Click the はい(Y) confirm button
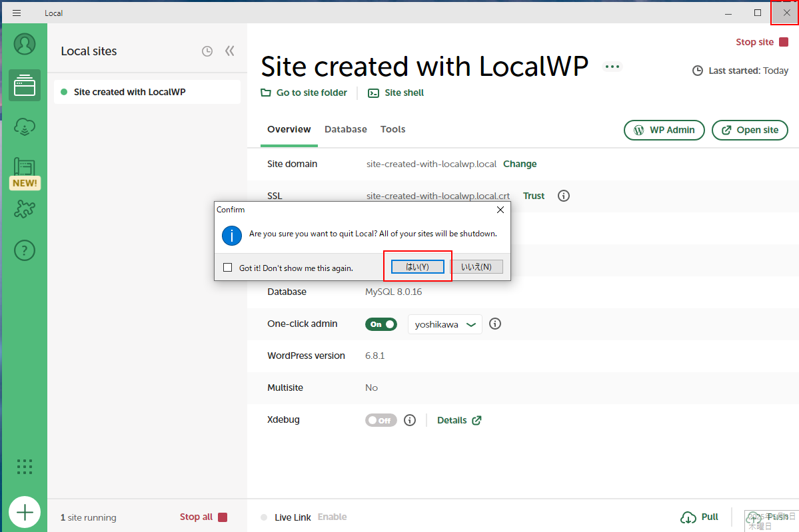The image size is (799, 532). [x=417, y=267]
